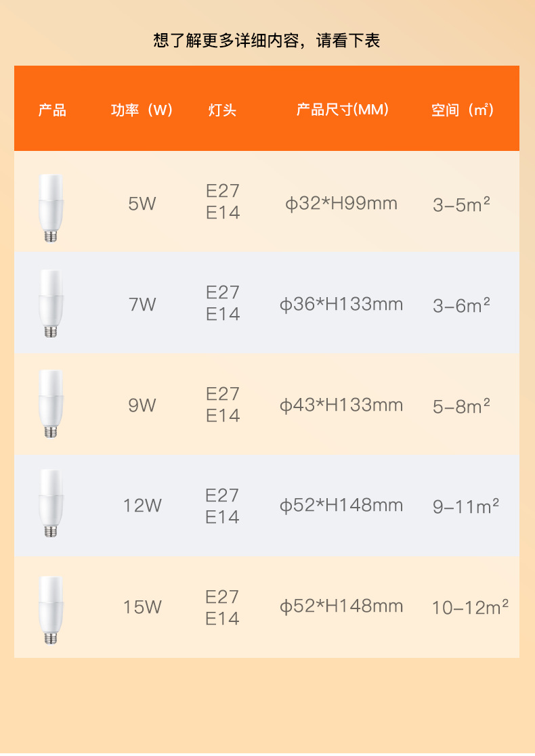Click the 9-11m² space value

pyautogui.click(x=466, y=506)
